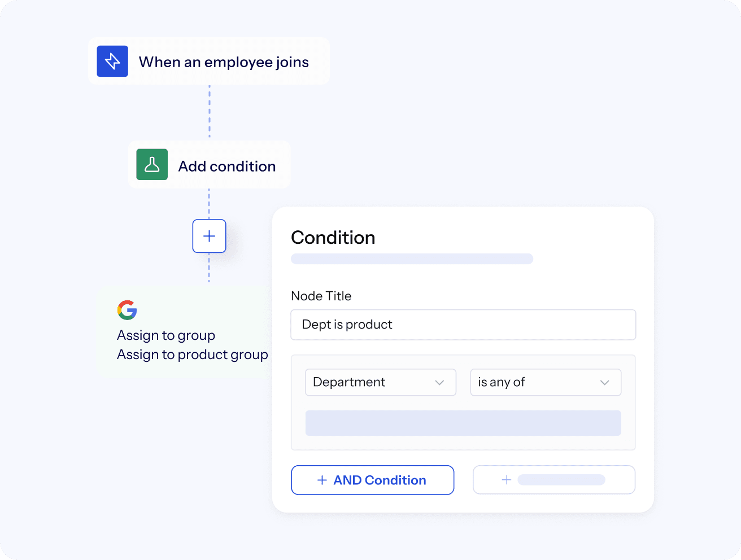The height and width of the screenshot is (560, 741).
Task: Click the placeholder button beside AND Condition
Action: (x=553, y=480)
